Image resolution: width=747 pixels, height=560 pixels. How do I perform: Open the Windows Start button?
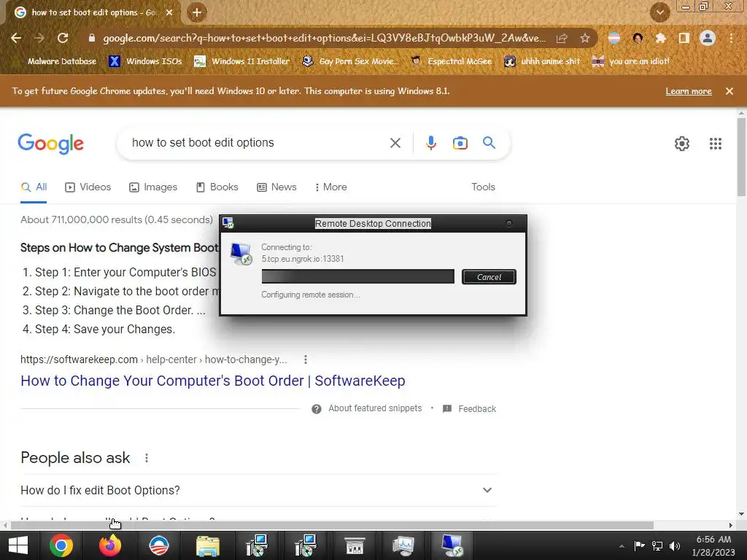tap(18, 545)
